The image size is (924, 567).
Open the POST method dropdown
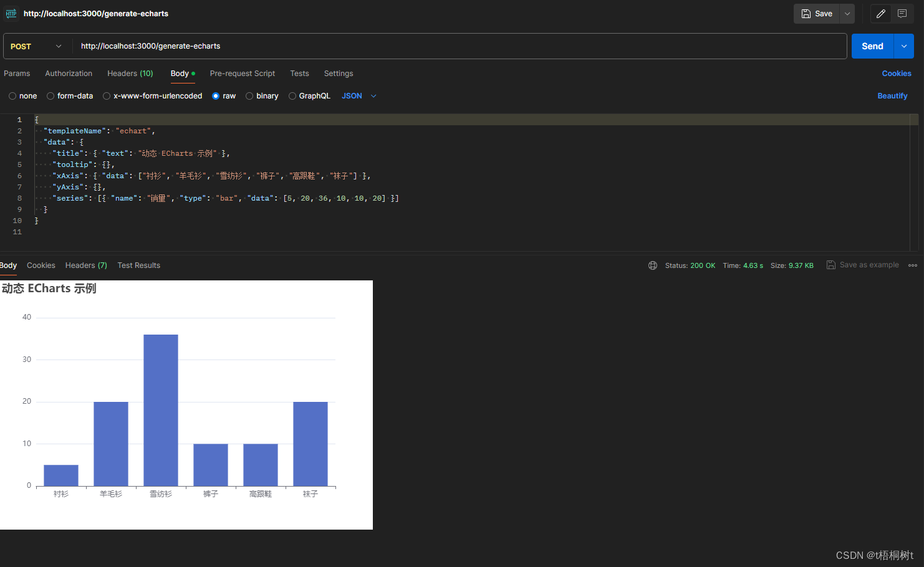click(x=36, y=45)
